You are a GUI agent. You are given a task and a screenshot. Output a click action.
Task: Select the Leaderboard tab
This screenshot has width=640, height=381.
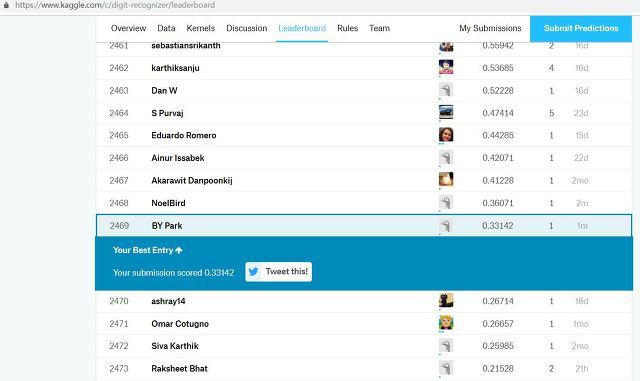tap(302, 28)
